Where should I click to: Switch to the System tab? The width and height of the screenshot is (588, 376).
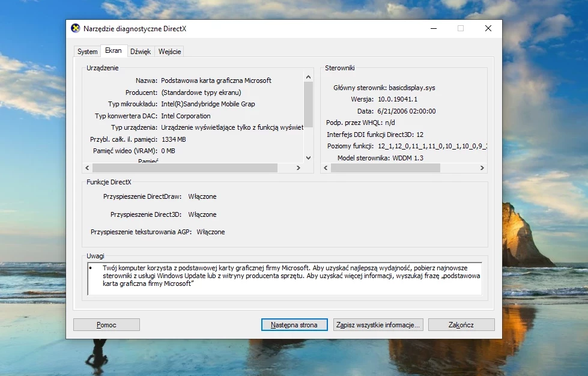(x=87, y=52)
